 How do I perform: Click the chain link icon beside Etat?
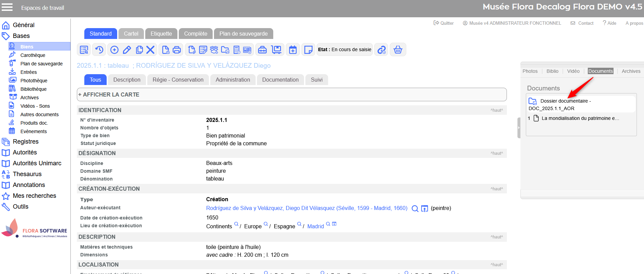click(382, 50)
